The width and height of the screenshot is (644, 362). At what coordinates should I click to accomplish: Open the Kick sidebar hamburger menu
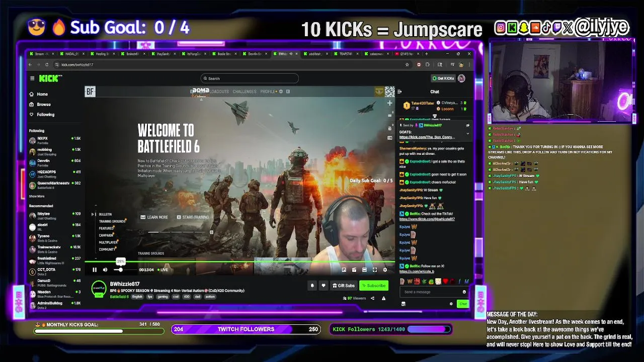click(x=32, y=78)
